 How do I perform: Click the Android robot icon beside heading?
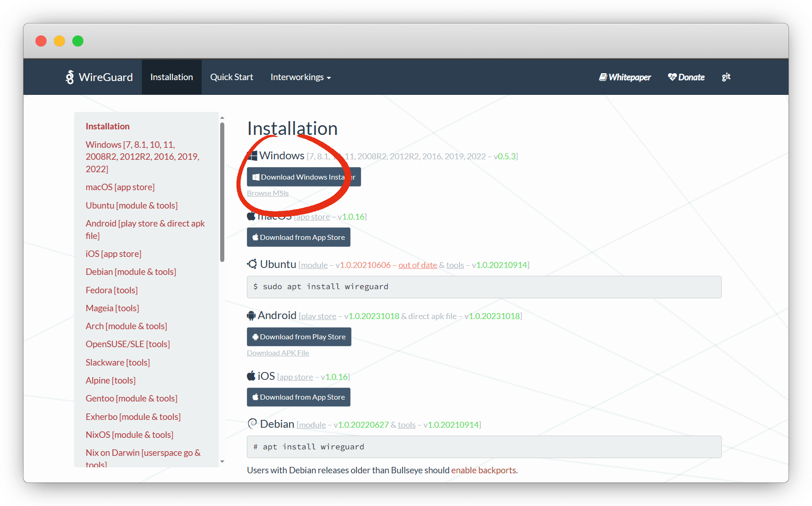pyautogui.click(x=251, y=315)
